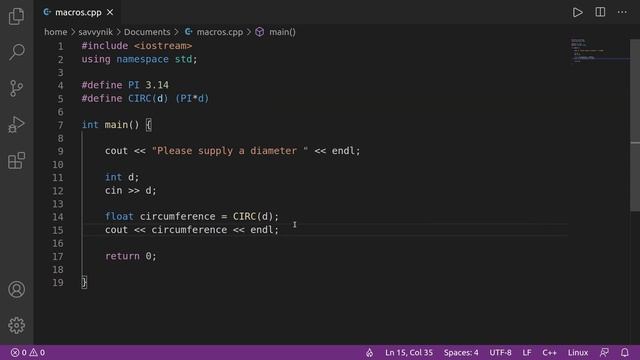
Task: Open notifications bell
Action: pos(624,352)
